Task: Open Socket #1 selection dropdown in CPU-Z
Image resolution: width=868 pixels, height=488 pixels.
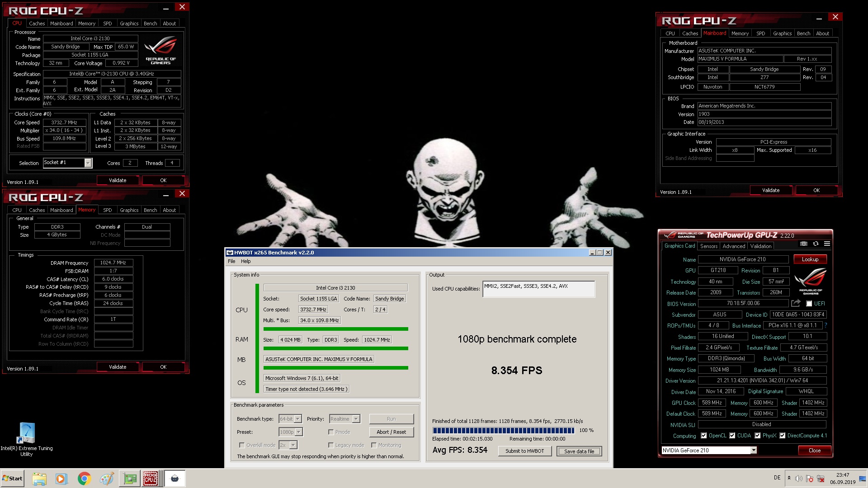Action: (67, 163)
